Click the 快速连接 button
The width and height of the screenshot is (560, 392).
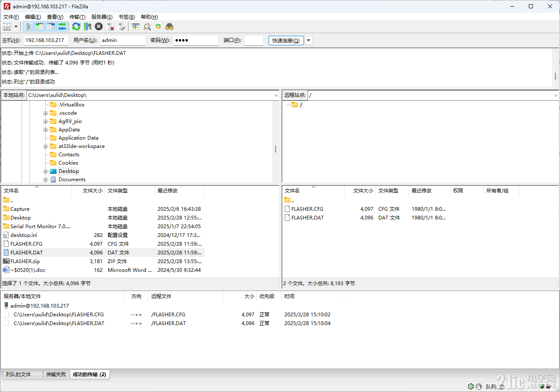(x=286, y=40)
